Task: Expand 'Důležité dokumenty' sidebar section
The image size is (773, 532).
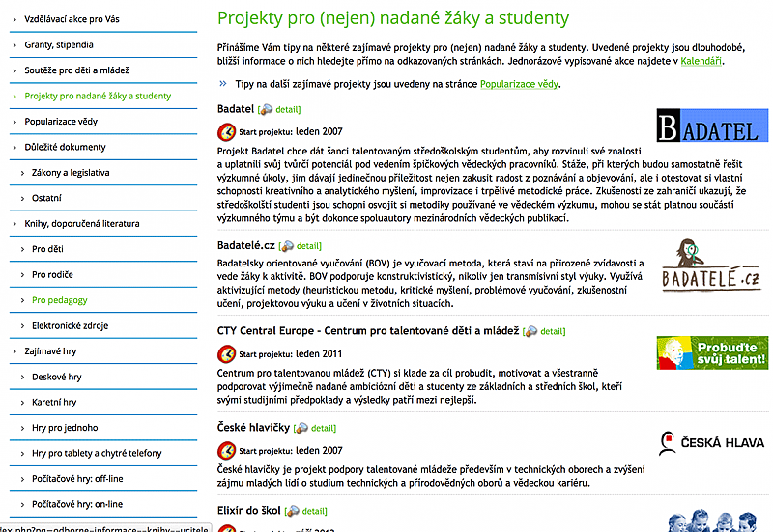Action: [x=65, y=147]
